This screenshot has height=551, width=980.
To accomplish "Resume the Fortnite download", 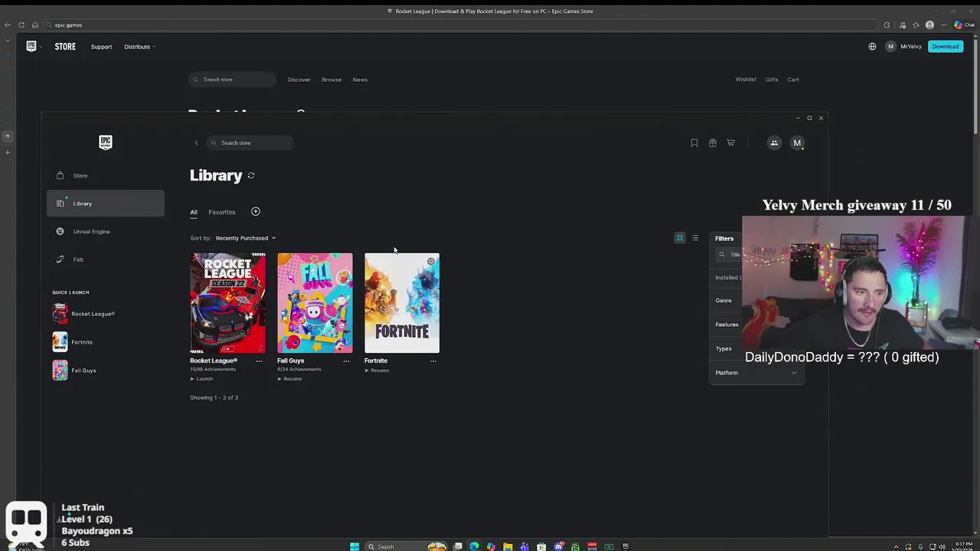I will [377, 370].
